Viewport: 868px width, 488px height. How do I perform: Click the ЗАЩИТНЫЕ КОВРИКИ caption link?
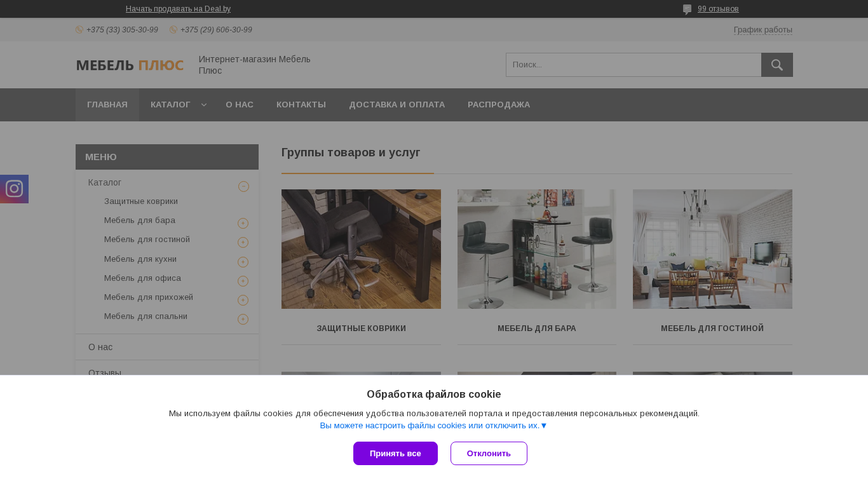[361, 329]
